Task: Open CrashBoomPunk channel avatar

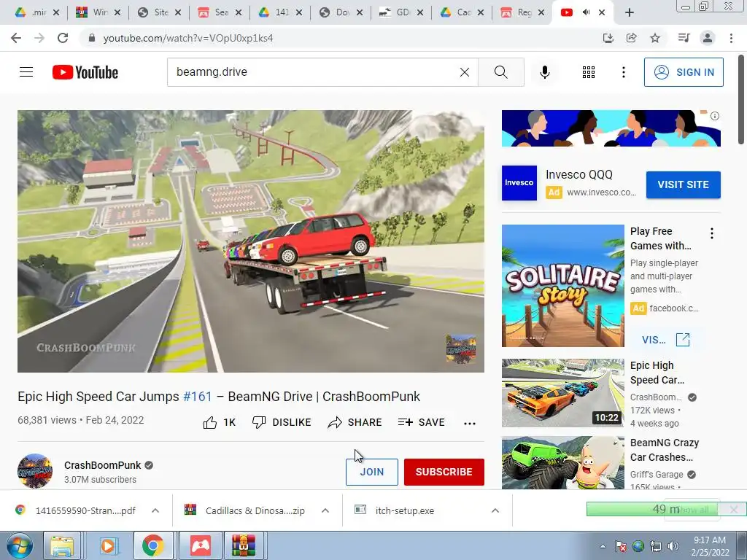Action: point(35,472)
